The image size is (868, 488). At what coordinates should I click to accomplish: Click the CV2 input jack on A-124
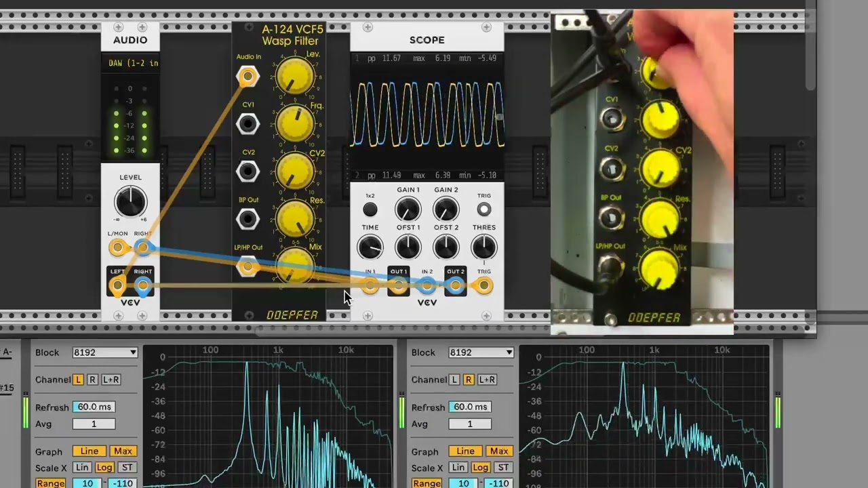[248, 171]
